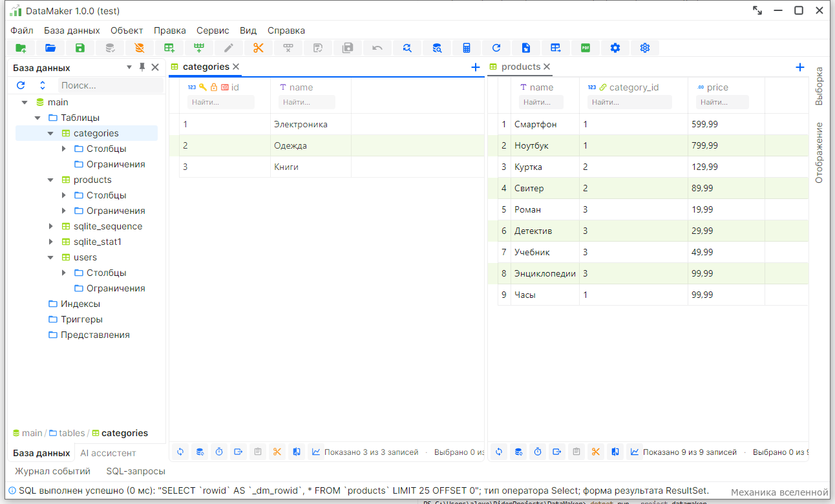
Task: Expand the sqlite_stat1 table node
Action: (50, 242)
